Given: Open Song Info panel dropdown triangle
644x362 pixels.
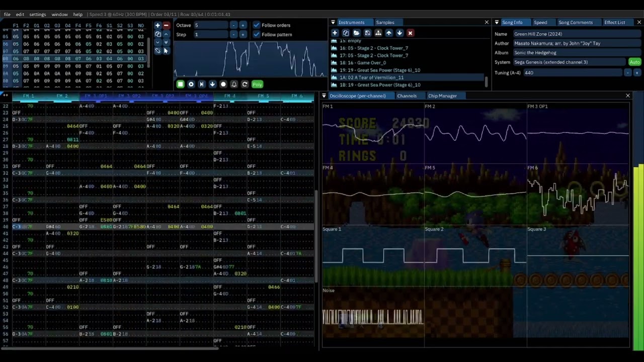Looking at the screenshot, I should [x=497, y=23].
